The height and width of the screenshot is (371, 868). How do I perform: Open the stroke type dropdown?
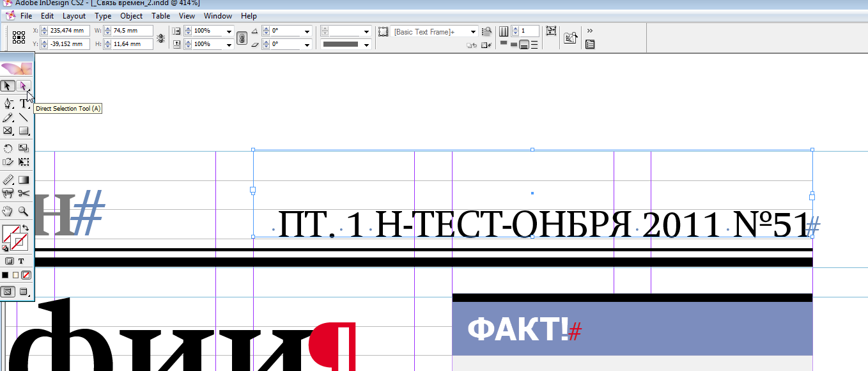pyautogui.click(x=366, y=44)
